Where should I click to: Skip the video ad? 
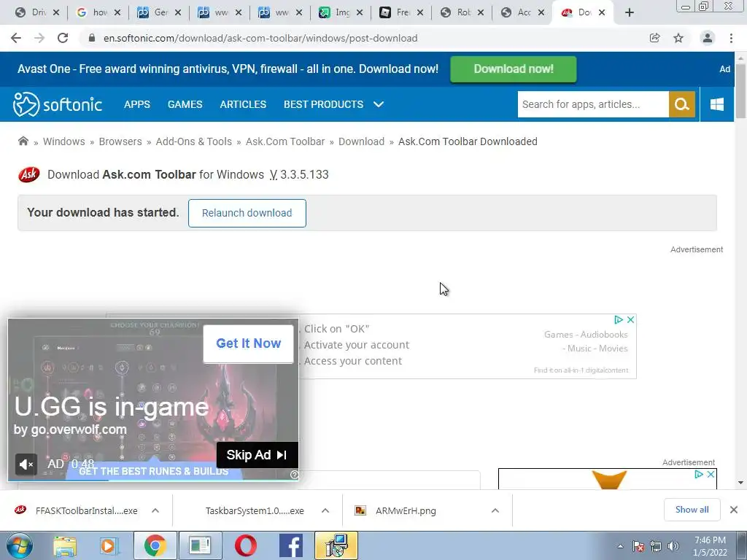coord(258,455)
